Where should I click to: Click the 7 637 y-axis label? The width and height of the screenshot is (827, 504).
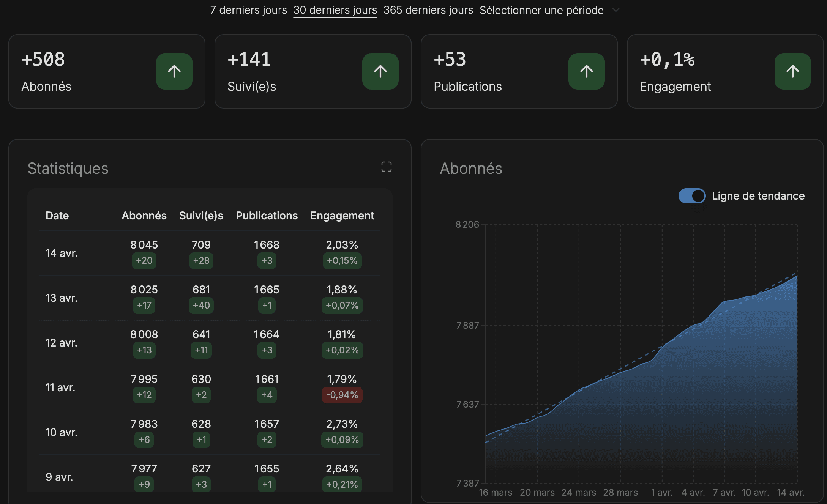point(468,405)
